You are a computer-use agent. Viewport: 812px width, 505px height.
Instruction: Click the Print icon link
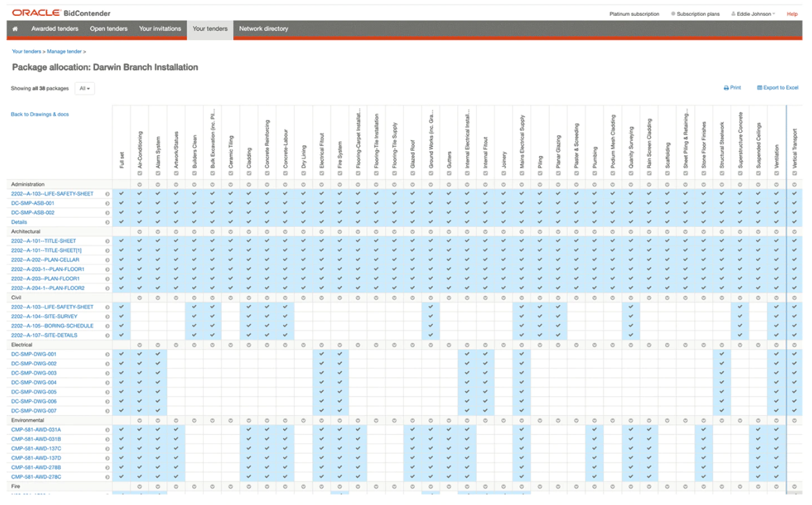[x=732, y=88]
